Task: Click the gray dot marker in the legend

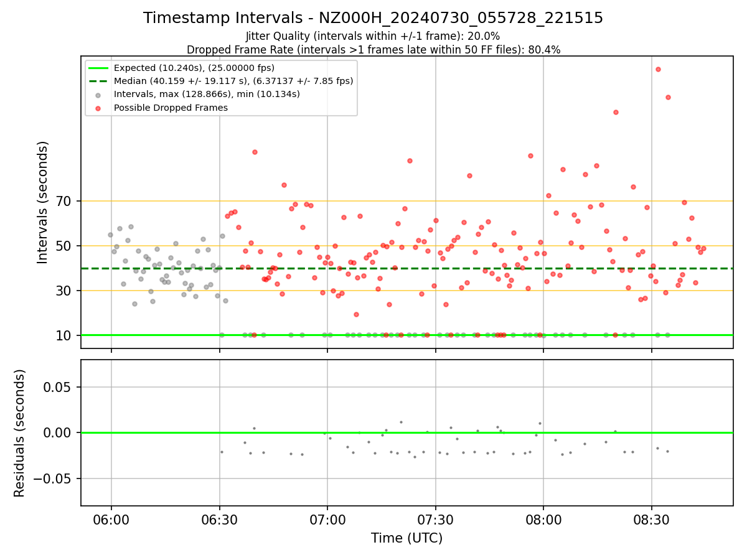Action: coord(98,95)
